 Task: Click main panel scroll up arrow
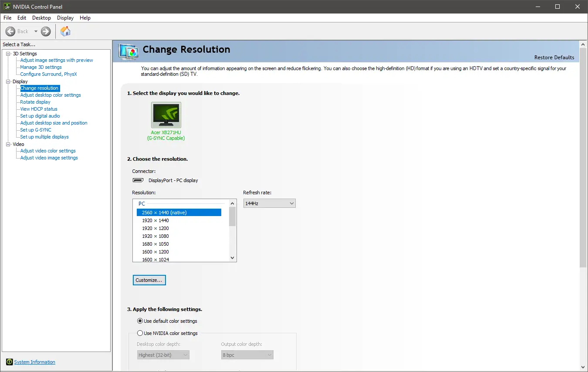[x=583, y=44]
